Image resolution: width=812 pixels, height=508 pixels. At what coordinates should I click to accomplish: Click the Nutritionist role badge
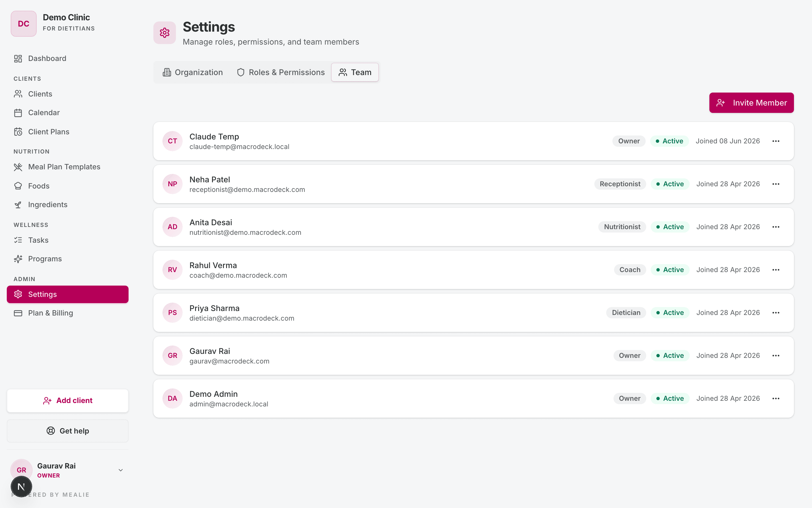click(x=622, y=227)
